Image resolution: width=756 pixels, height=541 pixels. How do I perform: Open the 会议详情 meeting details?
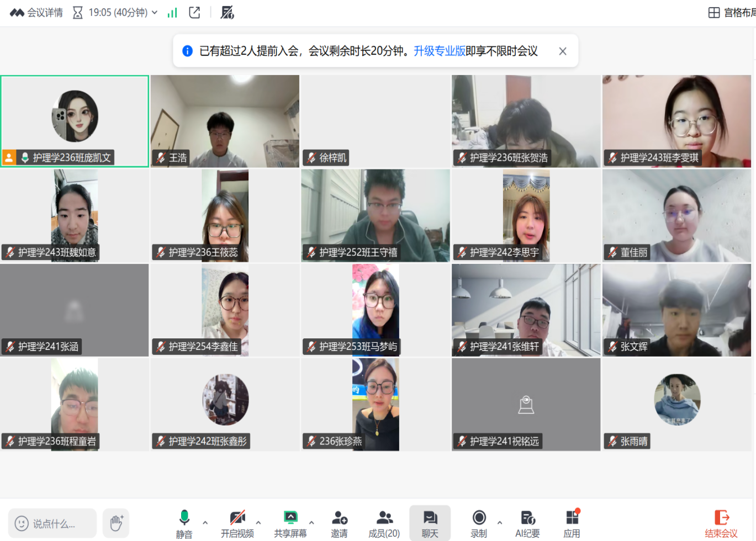(x=36, y=13)
